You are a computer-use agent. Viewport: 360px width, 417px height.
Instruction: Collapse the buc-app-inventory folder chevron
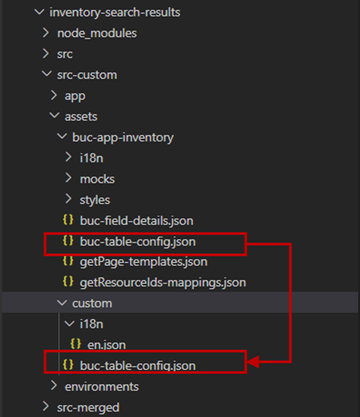pyautogui.click(x=62, y=137)
